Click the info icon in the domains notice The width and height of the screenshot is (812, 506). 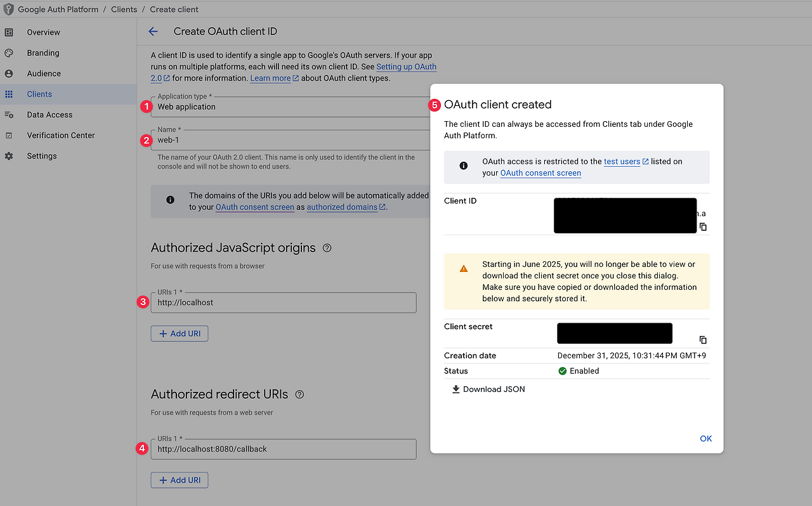(170, 200)
